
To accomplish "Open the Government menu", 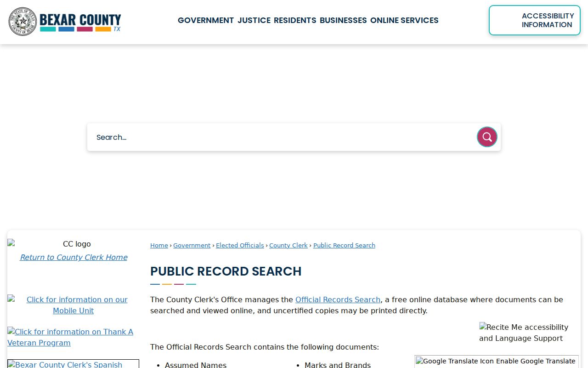I will pos(206,20).
